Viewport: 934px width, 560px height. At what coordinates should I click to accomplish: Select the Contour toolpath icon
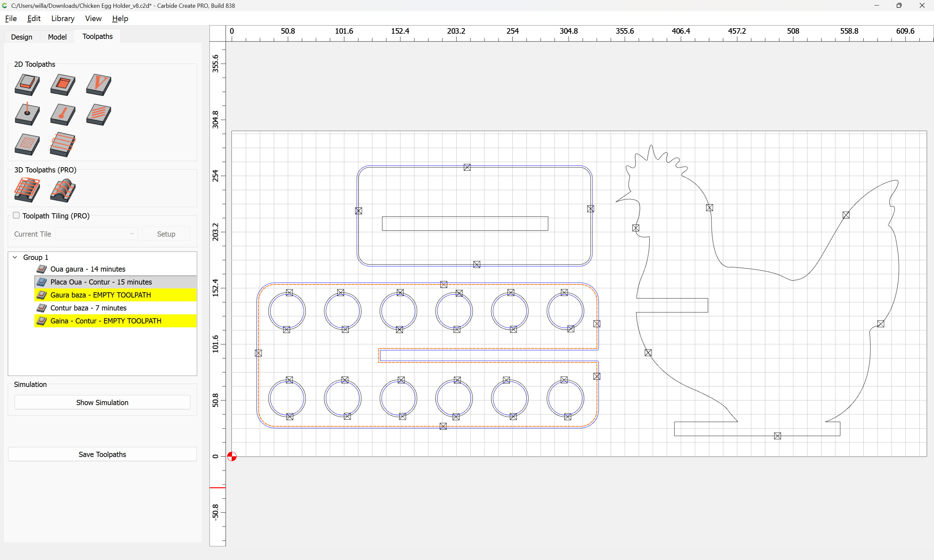[x=27, y=85]
